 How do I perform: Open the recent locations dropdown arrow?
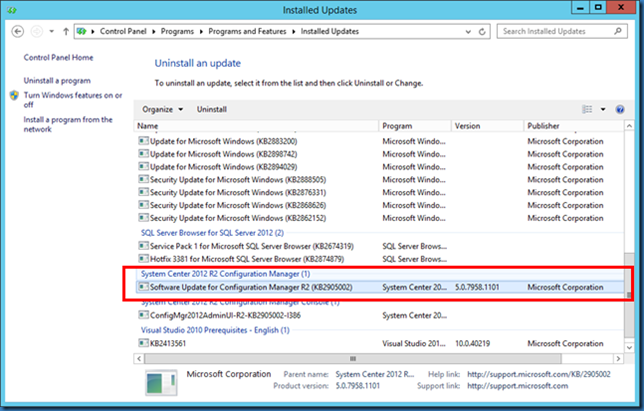(51, 31)
